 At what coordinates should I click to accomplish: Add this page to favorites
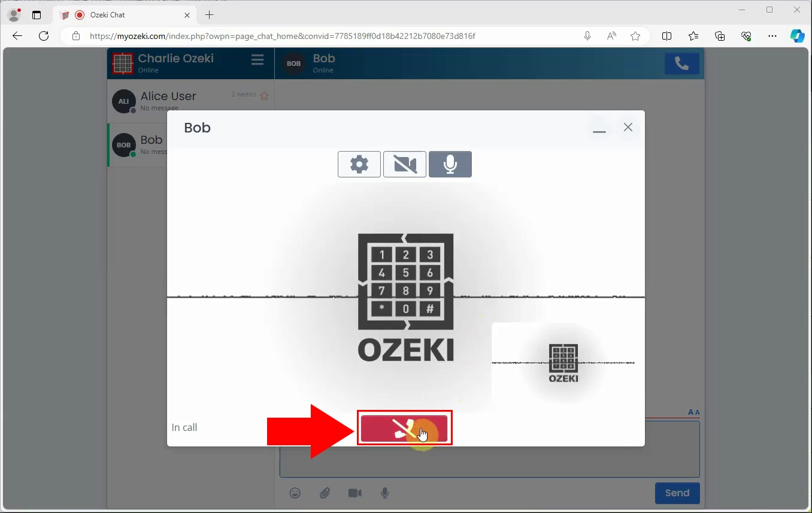point(635,36)
